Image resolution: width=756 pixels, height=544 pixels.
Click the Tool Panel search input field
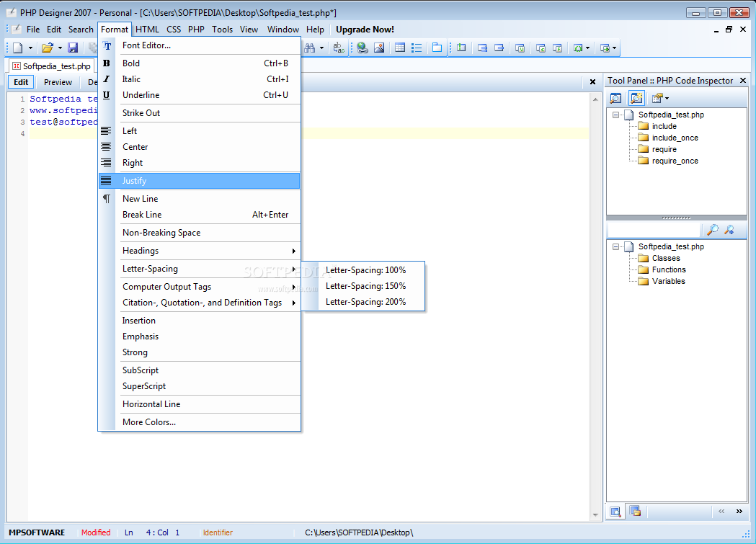click(x=653, y=230)
